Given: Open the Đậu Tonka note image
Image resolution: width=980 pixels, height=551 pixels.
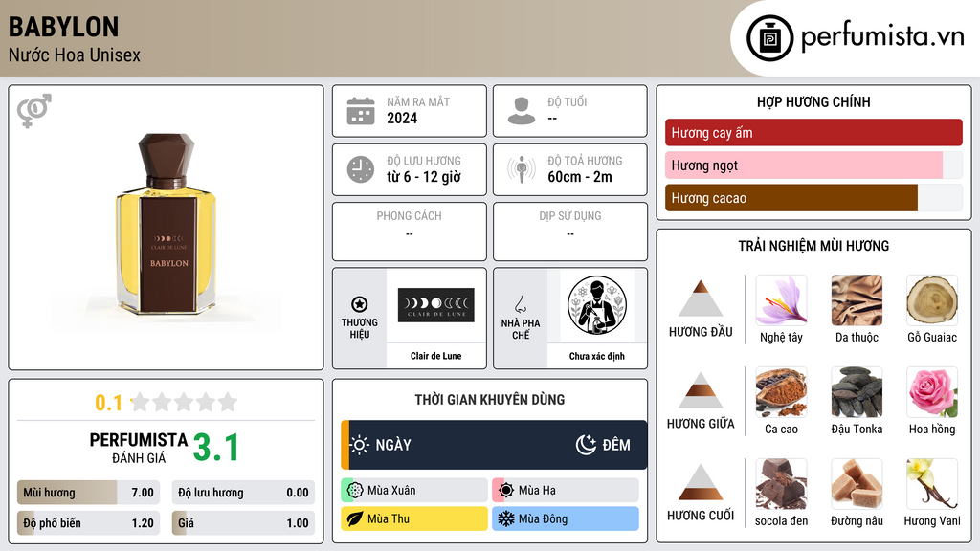Looking at the screenshot, I should point(857,392).
